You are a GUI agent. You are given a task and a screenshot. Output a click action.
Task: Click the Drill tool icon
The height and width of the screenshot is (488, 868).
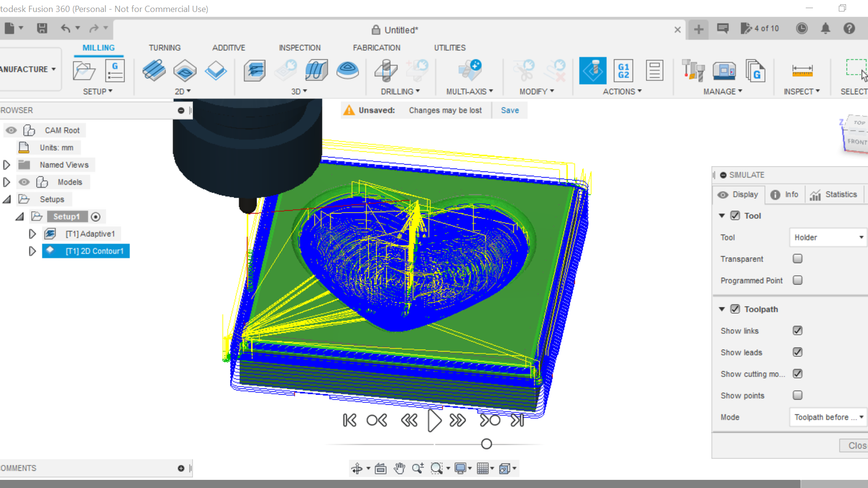tap(386, 71)
